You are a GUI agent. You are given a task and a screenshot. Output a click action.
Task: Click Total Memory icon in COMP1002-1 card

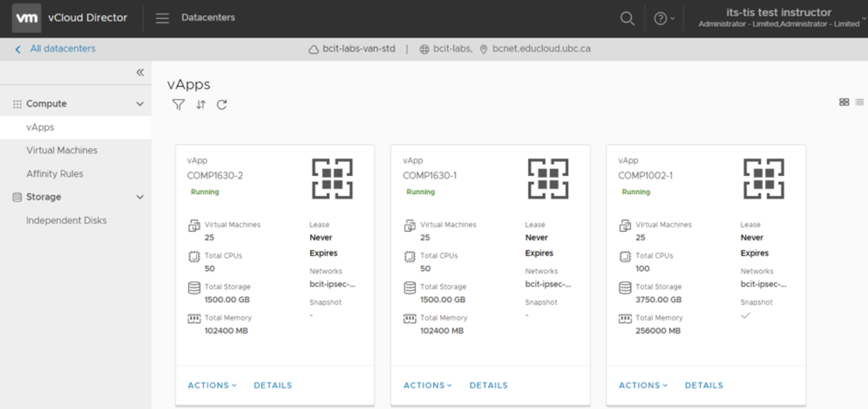pos(625,318)
